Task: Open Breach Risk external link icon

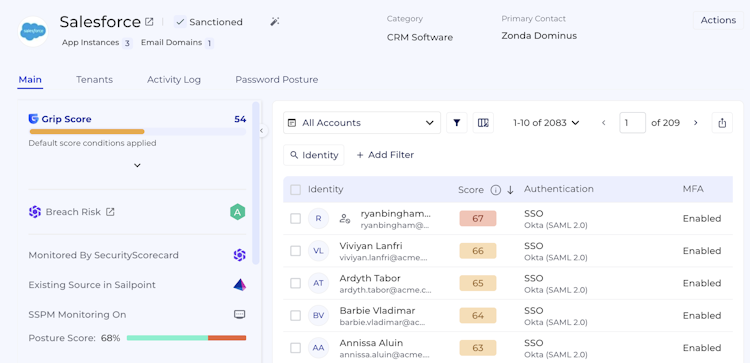Action: click(x=110, y=212)
